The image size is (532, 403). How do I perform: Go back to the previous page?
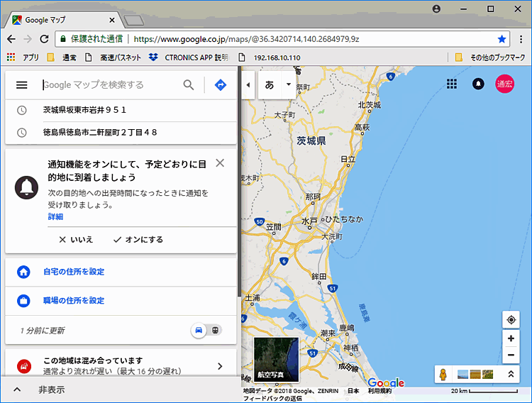(11, 39)
